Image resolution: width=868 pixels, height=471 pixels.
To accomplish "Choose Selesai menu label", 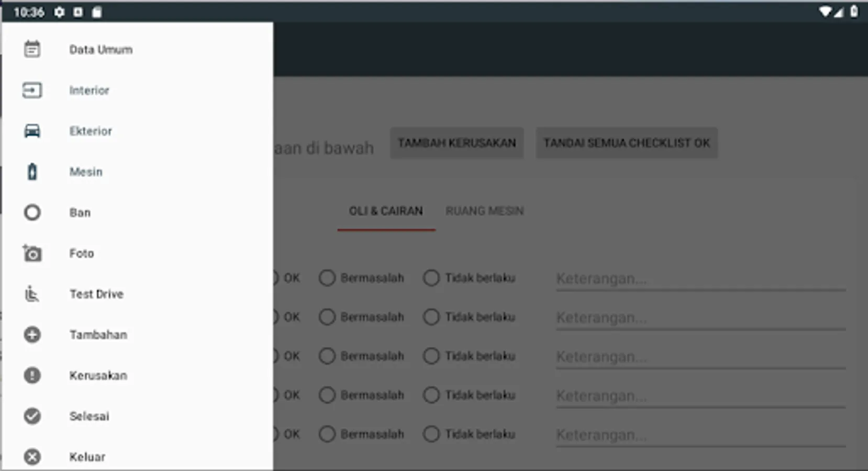I will coord(90,417).
